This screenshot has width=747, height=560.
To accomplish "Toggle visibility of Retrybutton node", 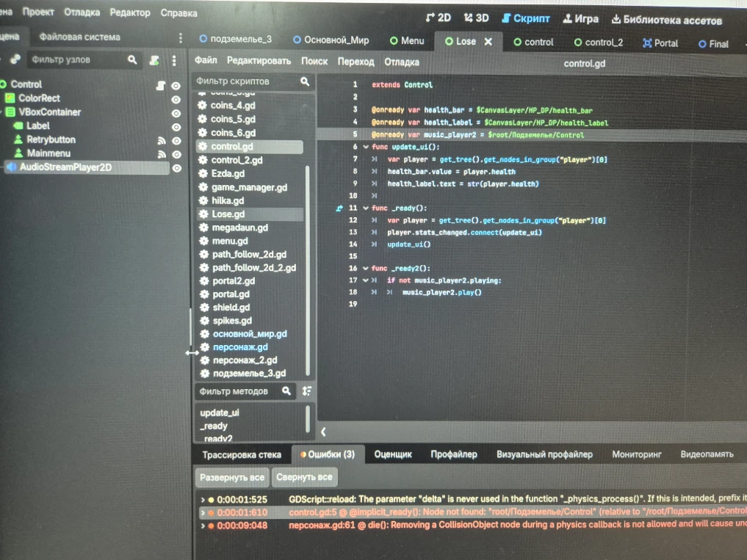I will [x=176, y=141].
